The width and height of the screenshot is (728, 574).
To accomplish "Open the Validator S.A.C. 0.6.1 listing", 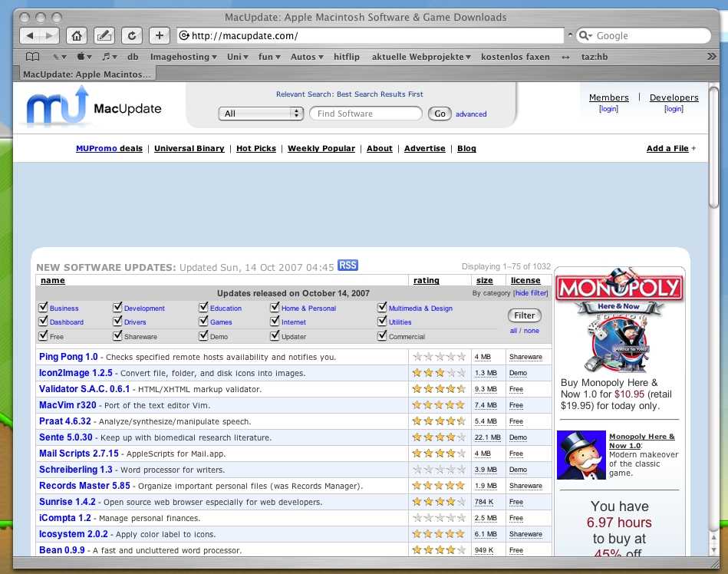I will coord(84,389).
